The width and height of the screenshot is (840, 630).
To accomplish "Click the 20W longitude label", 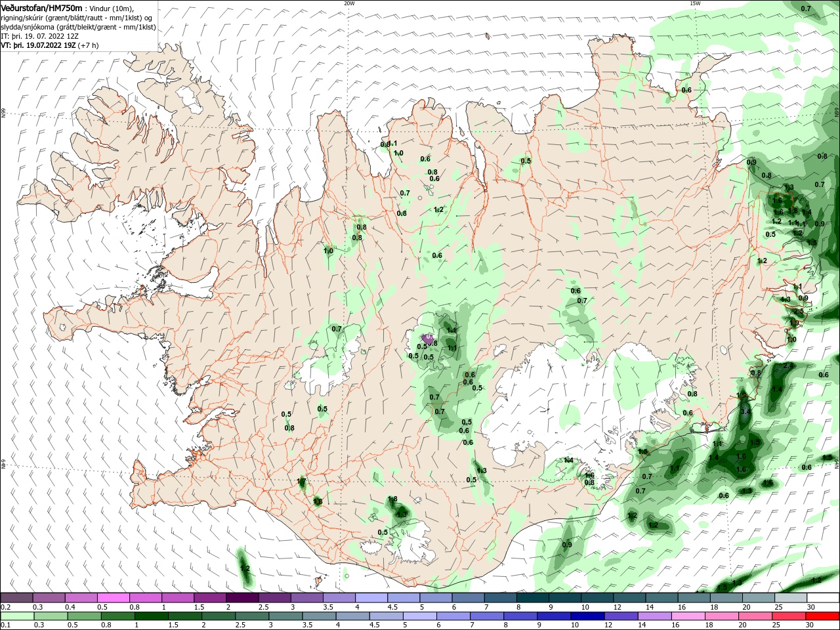I will tap(349, 3).
